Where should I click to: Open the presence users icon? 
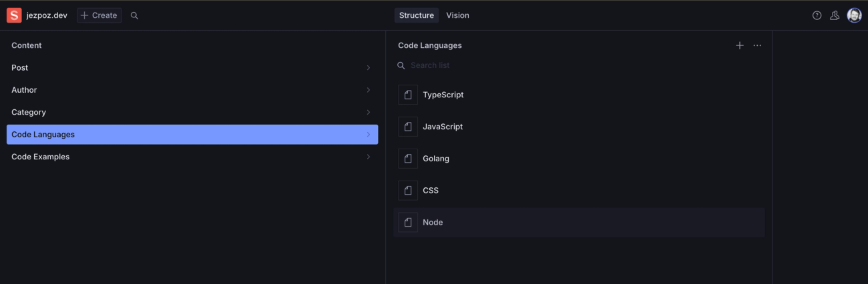835,15
